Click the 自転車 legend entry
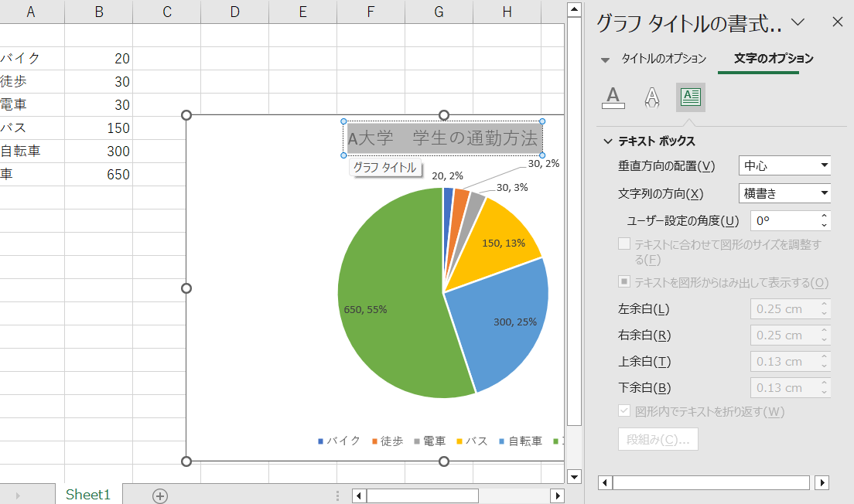Viewport: 854px width, 504px height. point(521,441)
